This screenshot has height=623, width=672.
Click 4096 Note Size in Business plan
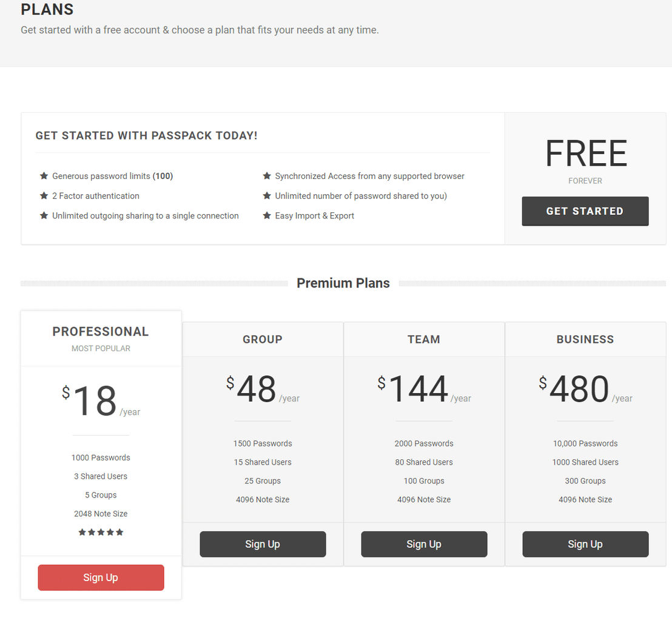pyautogui.click(x=585, y=499)
